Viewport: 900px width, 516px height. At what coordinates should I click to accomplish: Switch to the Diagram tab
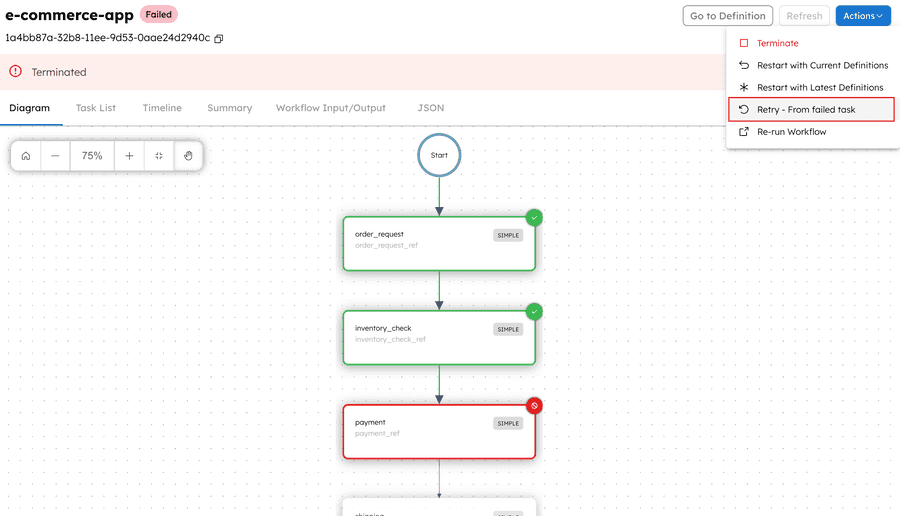click(29, 108)
